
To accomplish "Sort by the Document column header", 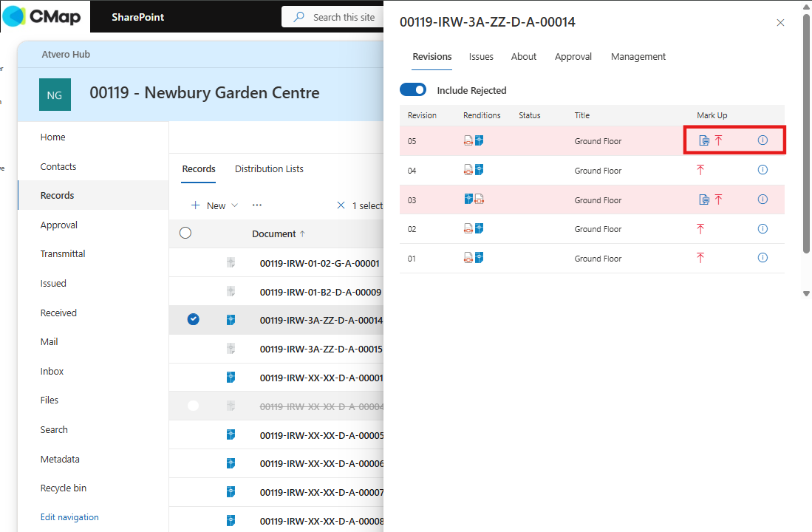I will click(279, 233).
